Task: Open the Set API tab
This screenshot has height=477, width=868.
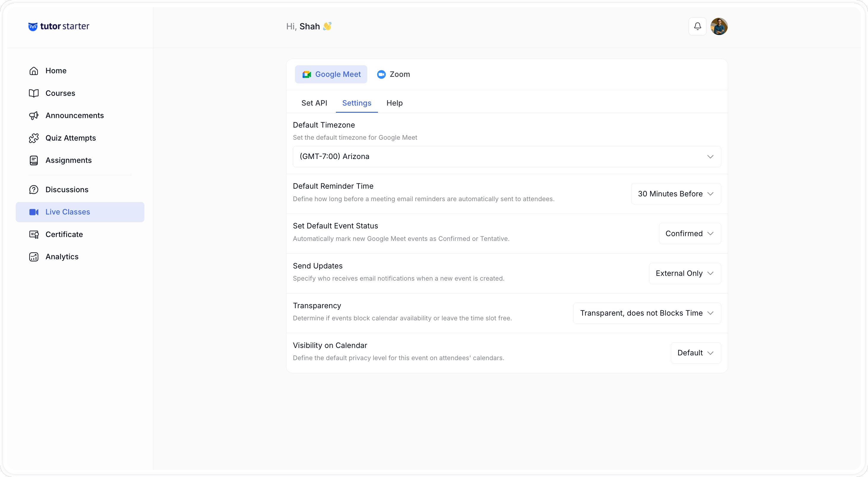Action: tap(314, 103)
